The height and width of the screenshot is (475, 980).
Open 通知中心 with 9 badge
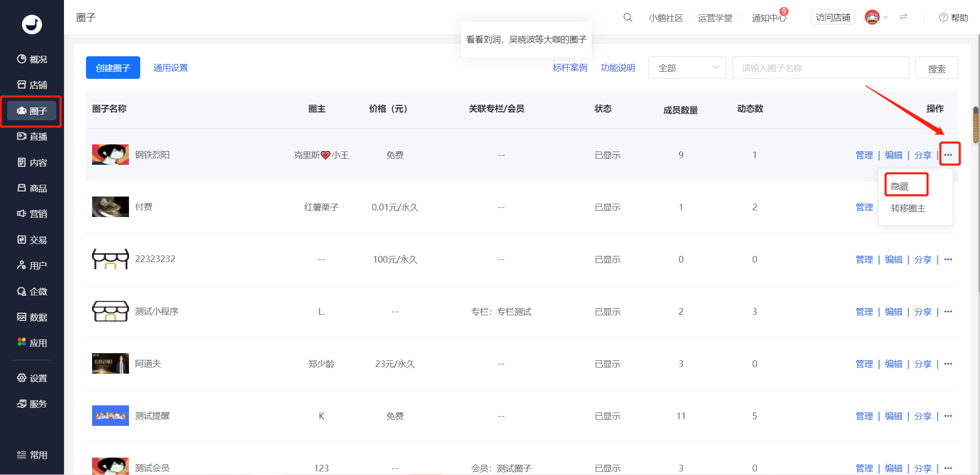[769, 17]
